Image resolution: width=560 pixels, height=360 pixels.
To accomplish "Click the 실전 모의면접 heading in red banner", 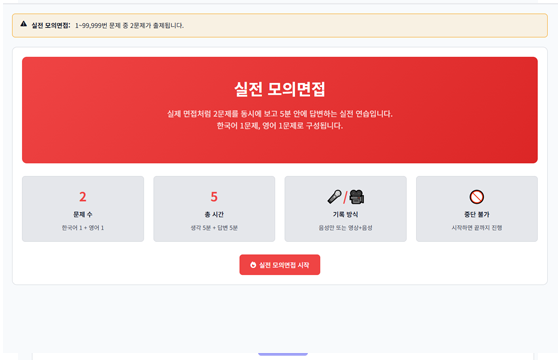I will [x=280, y=89].
